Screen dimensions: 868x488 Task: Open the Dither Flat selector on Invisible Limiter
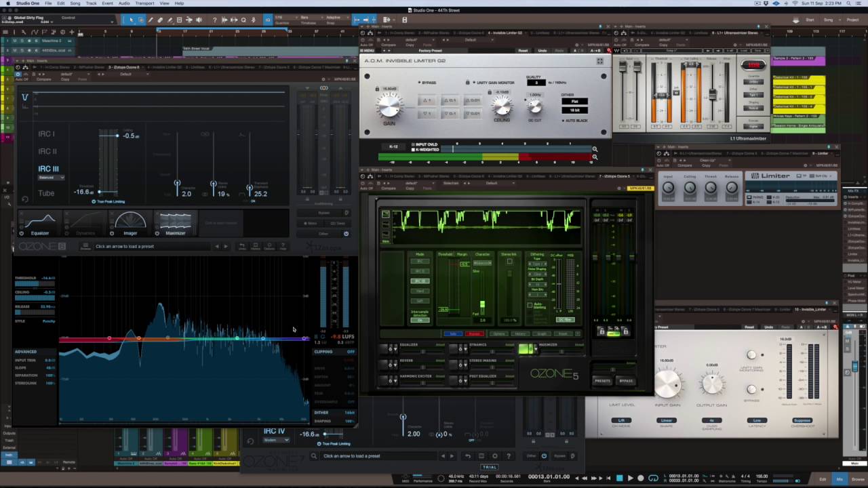(574, 102)
